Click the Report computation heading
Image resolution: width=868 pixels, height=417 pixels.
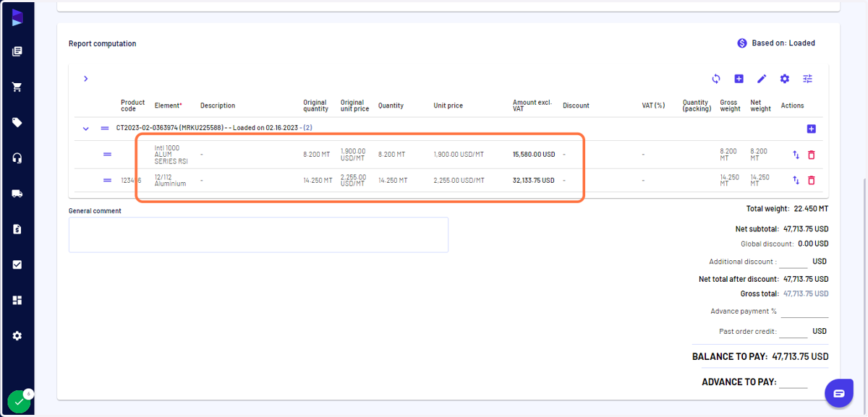coord(102,43)
